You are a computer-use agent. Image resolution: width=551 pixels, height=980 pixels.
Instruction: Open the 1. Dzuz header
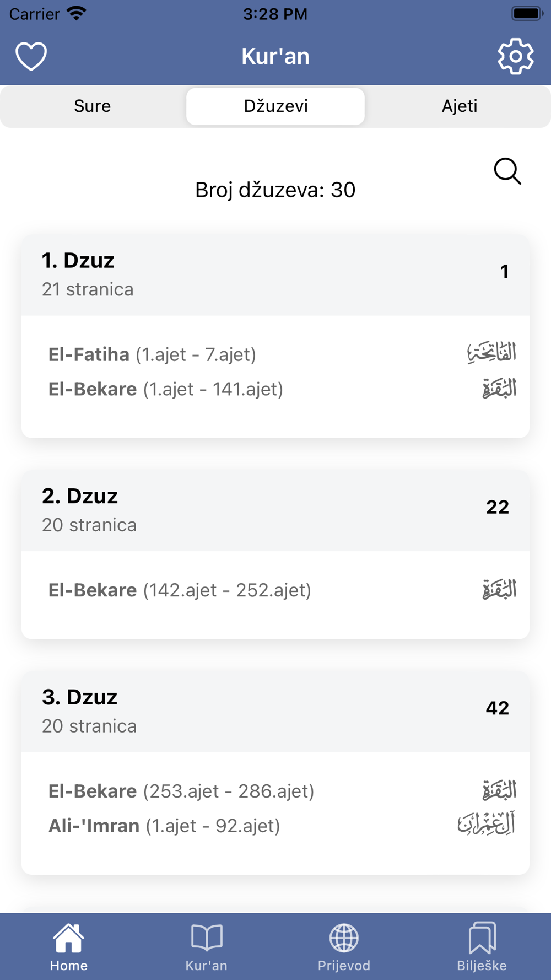click(x=275, y=275)
